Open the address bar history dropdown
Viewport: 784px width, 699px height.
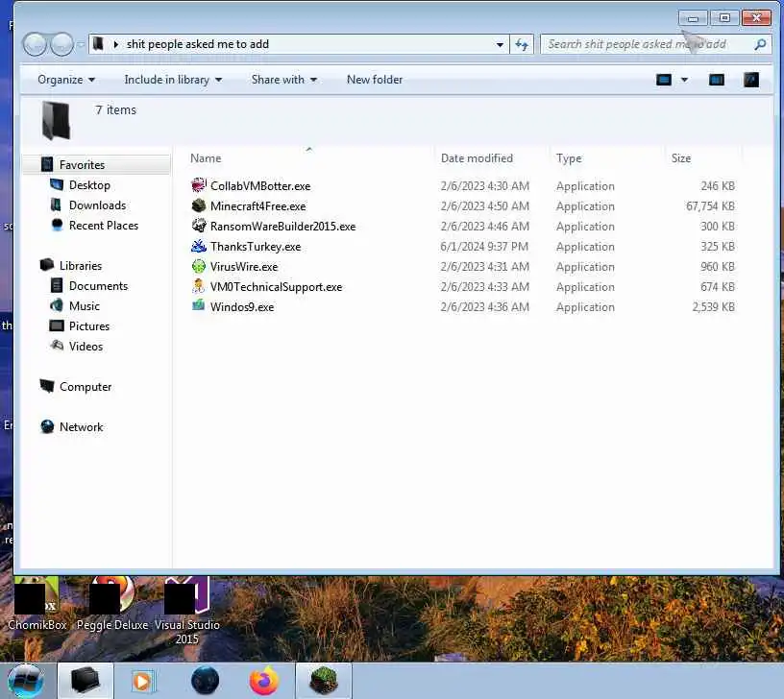click(500, 44)
